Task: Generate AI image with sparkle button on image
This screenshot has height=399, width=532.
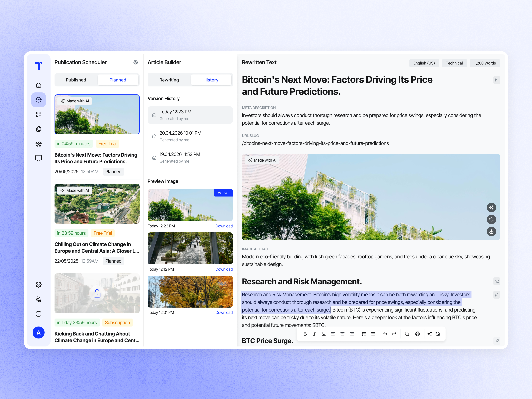Action: [491, 207]
